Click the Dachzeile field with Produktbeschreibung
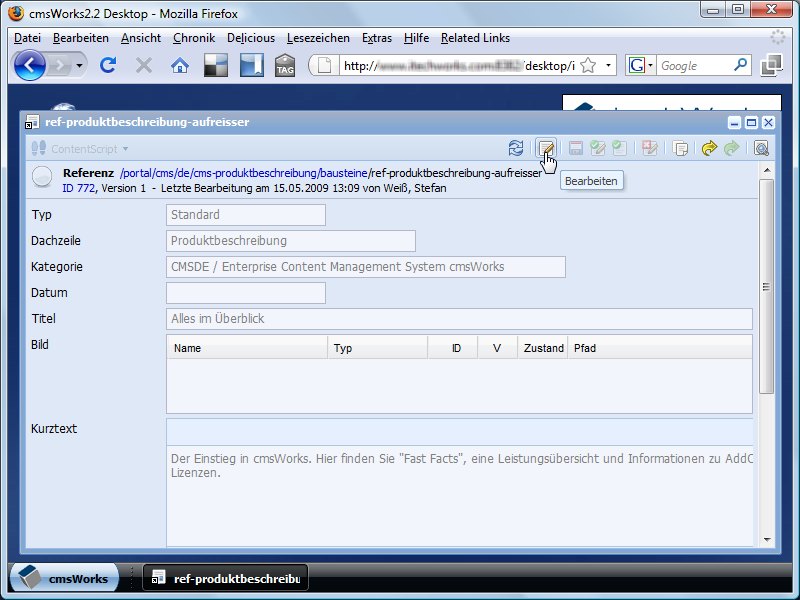Image resolution: width=800 pixels, height=600 pixels. tap(291, 241)
